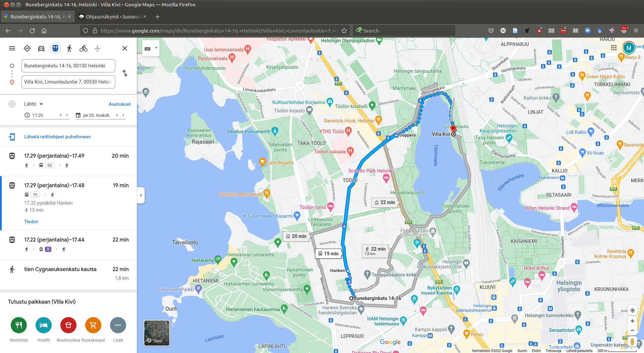Open Street View pegman
644x353 pixels.
point(632,342)
